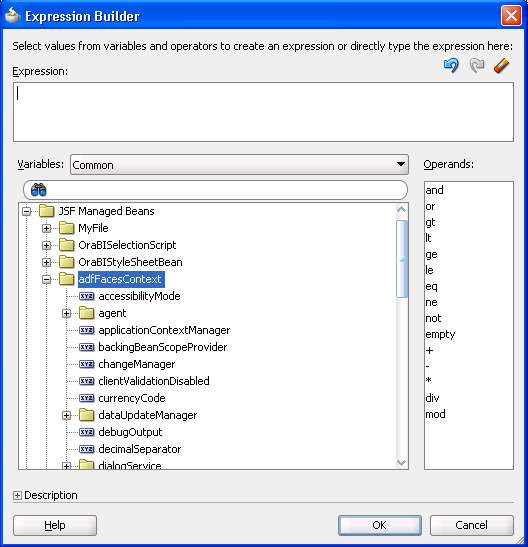This screenshot has width=528, height=547.
Task: Click the Expression Builder title bar icon
Action: (x=13, y=15)
